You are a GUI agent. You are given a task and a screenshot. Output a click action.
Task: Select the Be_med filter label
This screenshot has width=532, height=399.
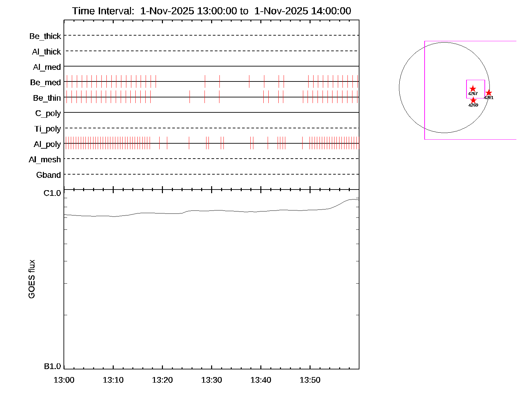click(x=46, y=82)
